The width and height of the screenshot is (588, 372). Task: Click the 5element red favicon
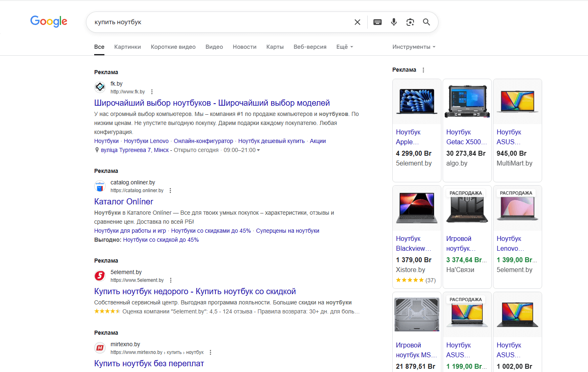tap(100, 276)
